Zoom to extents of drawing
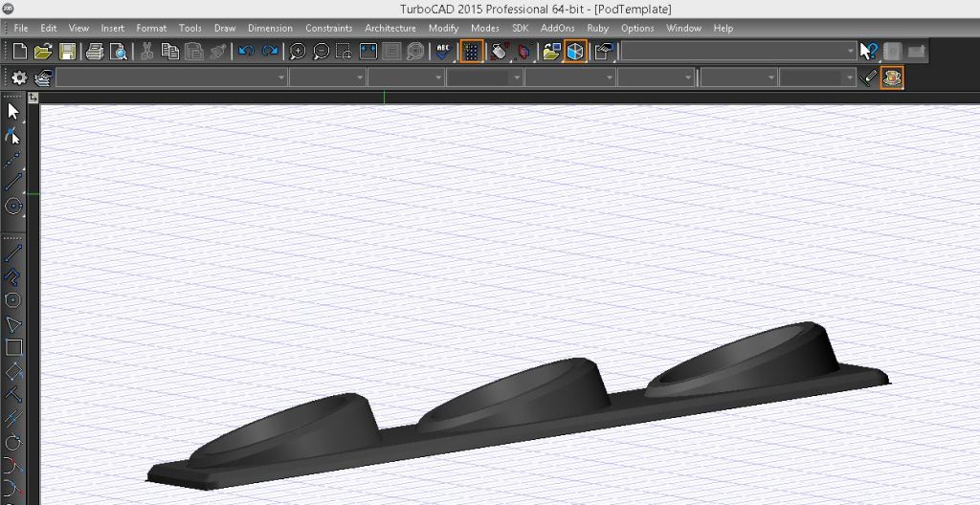 pos(368,52)
